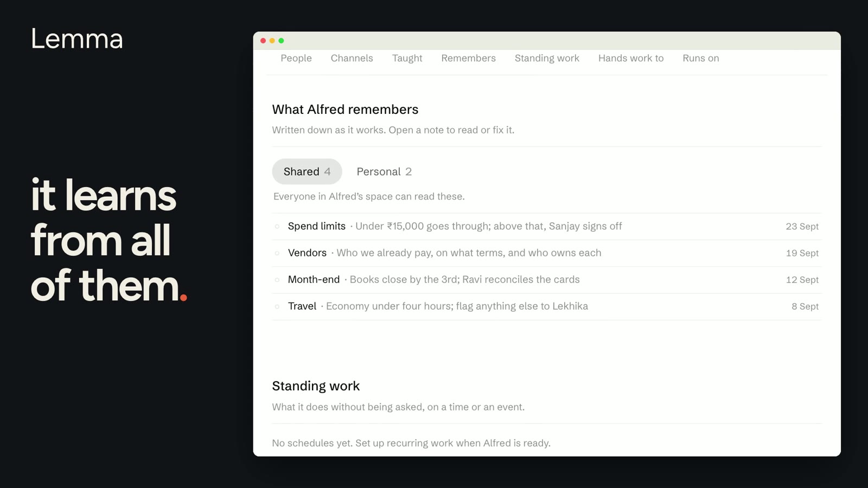Click the What Alfred remembers heading

(x=345, y=109)
